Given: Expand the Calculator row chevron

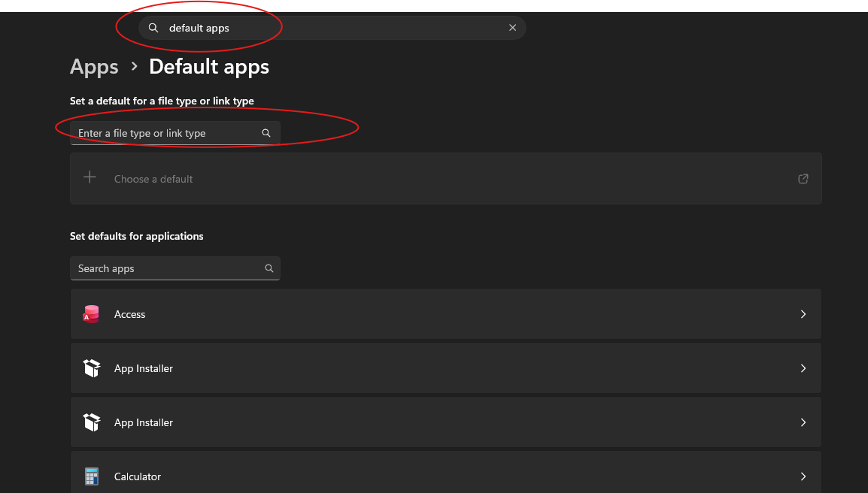Looking at the screenshot, I should click(803, 476).
